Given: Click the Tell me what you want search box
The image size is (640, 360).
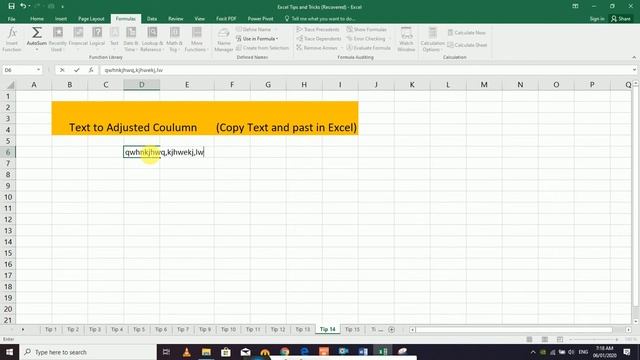Looking at the screenshot, I should coord(320,19).
